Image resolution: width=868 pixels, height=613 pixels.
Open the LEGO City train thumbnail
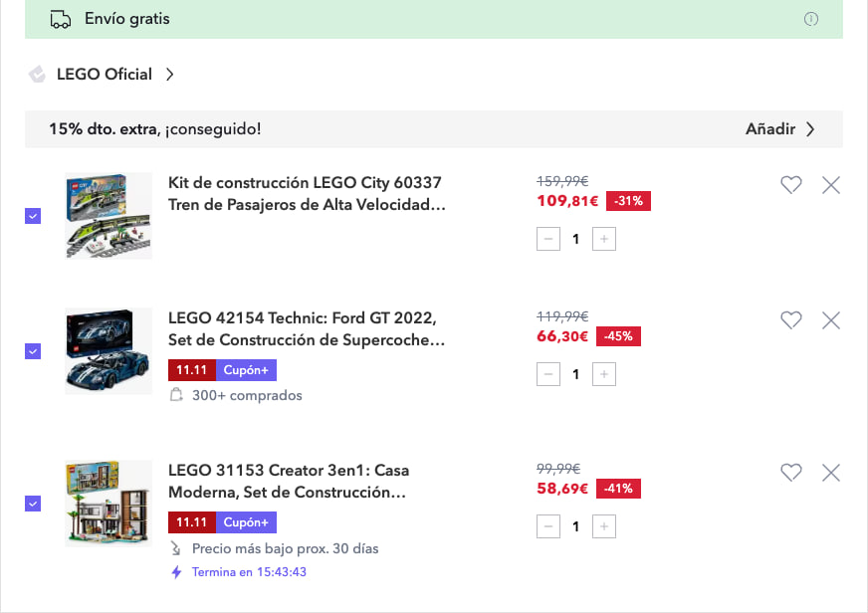coord(108,216)
